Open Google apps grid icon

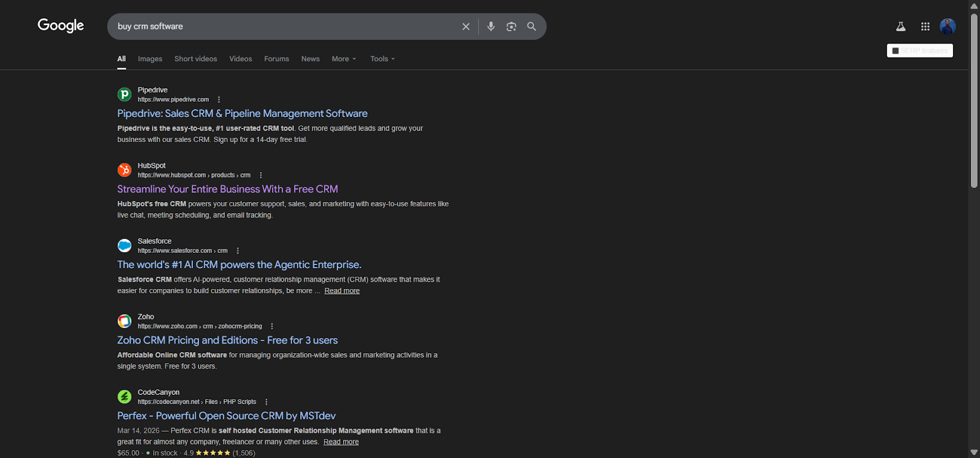coord(925,26)
